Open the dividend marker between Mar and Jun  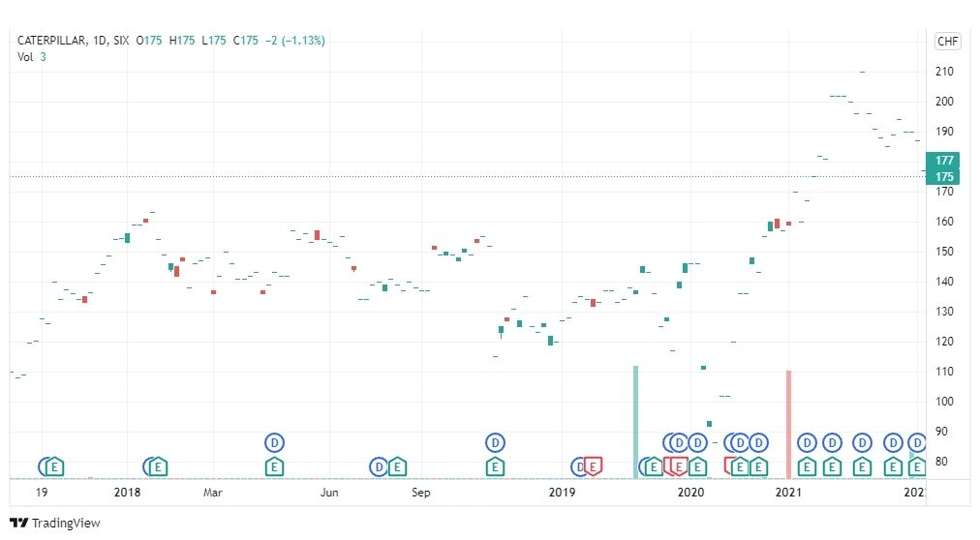coord(274,442)
